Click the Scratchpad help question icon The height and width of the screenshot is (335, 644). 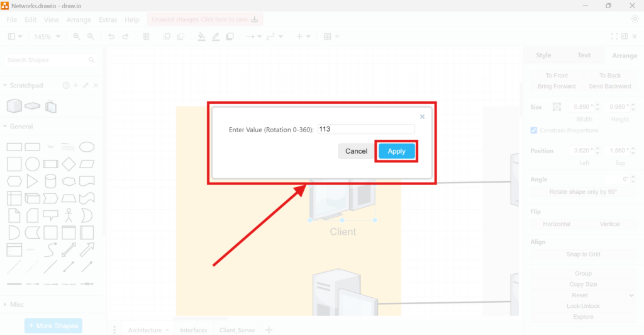(65, 86)
